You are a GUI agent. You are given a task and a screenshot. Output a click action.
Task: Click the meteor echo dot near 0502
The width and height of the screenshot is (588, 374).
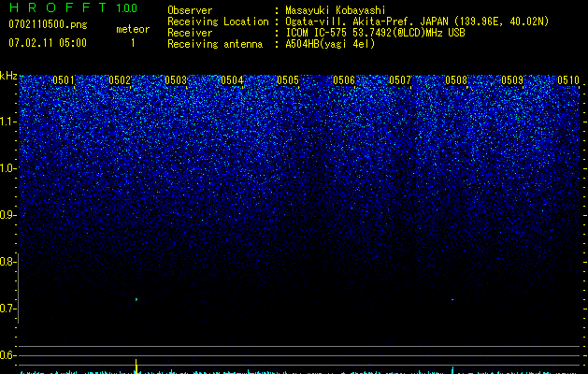(x=136, y=299)
